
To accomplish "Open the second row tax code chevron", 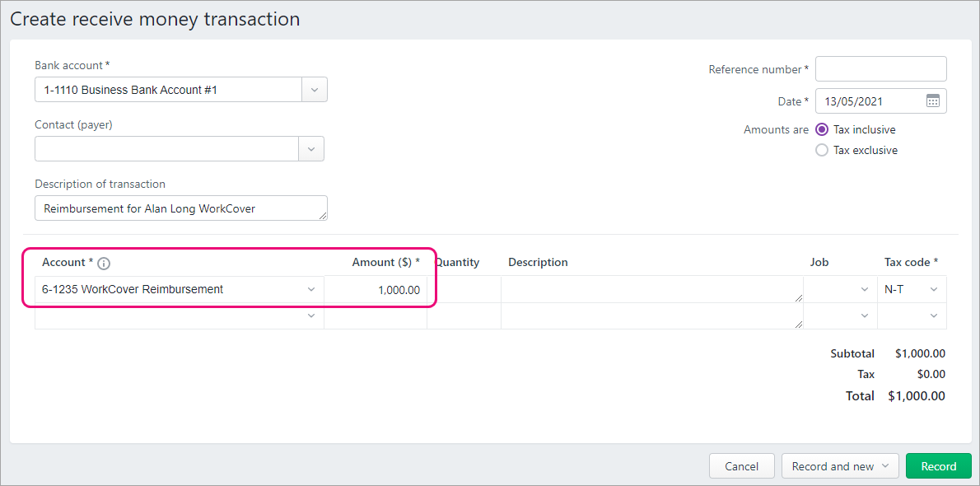I will [x=934, y=315].
